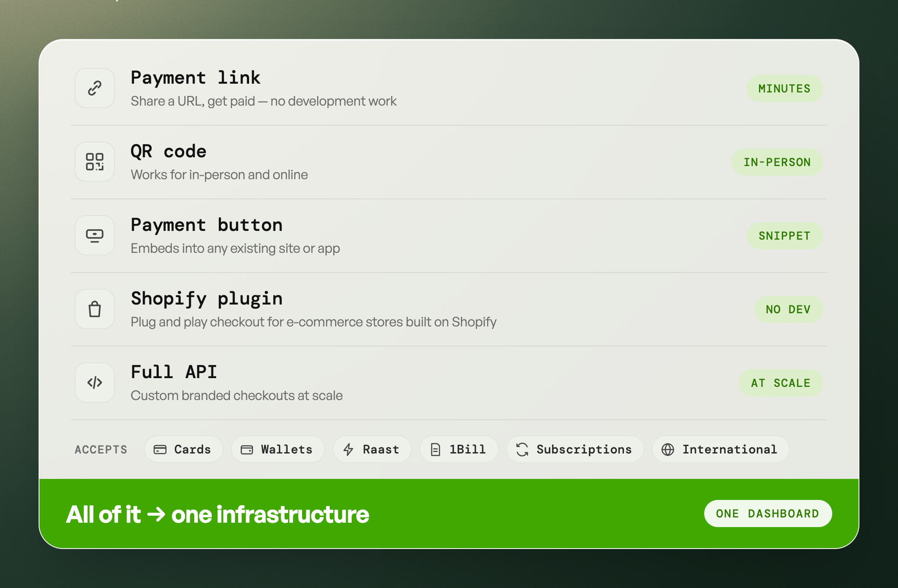Open the QR code heading
898x588 pixels.
[x=168, y=152]
